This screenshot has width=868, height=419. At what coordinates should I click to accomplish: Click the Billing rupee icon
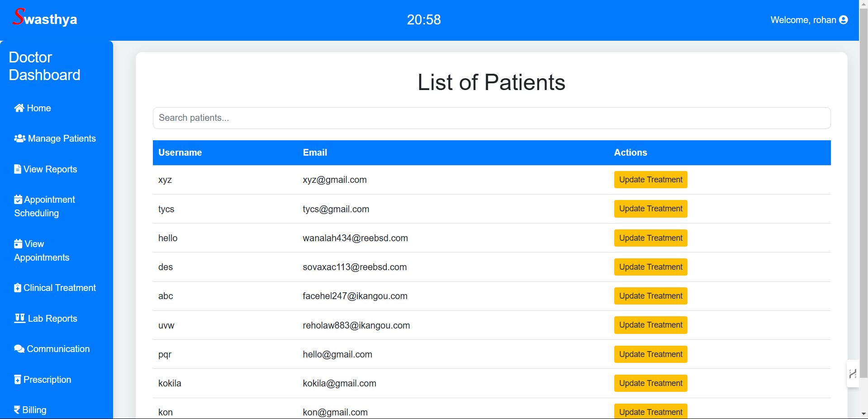(17, 409)
